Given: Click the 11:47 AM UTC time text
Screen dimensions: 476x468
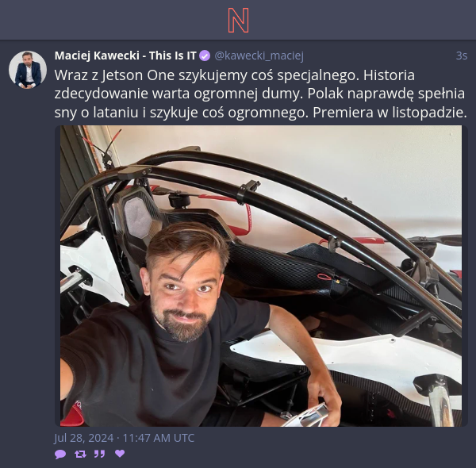Looking at the screenshot, I should pos(158,438).
